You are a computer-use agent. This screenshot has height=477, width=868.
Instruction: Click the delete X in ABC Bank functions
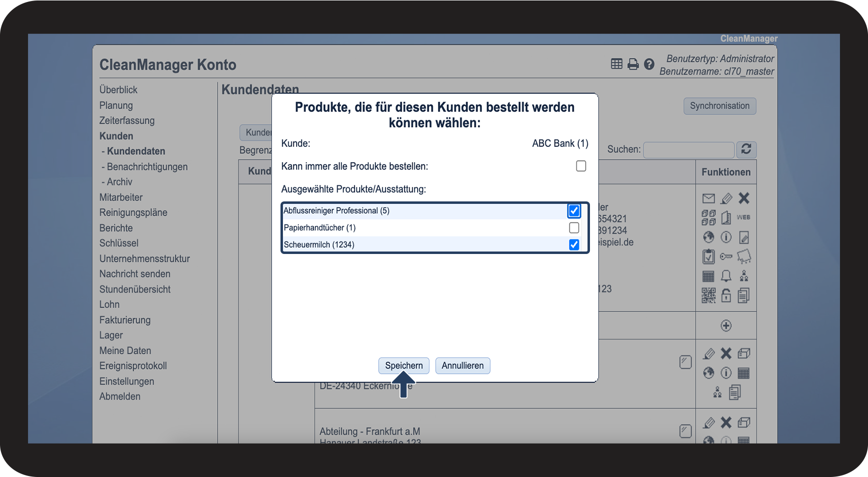click(x=744, y=198)
